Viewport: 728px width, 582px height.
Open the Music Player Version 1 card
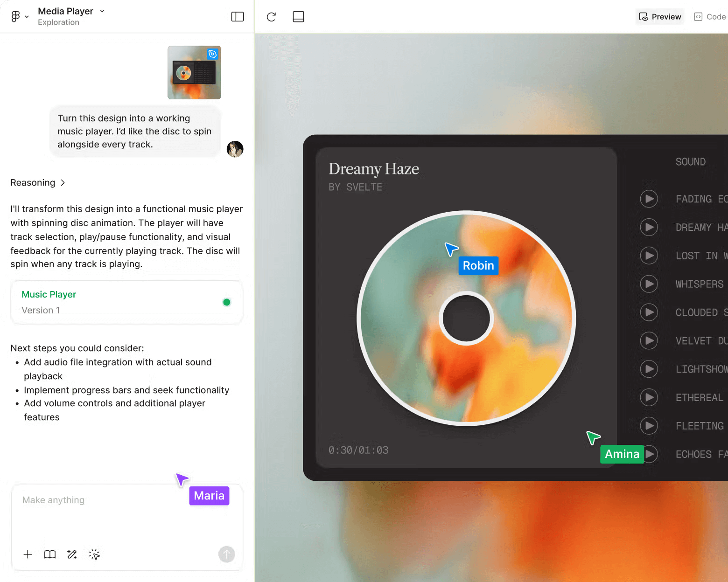[x=126, y=302]
